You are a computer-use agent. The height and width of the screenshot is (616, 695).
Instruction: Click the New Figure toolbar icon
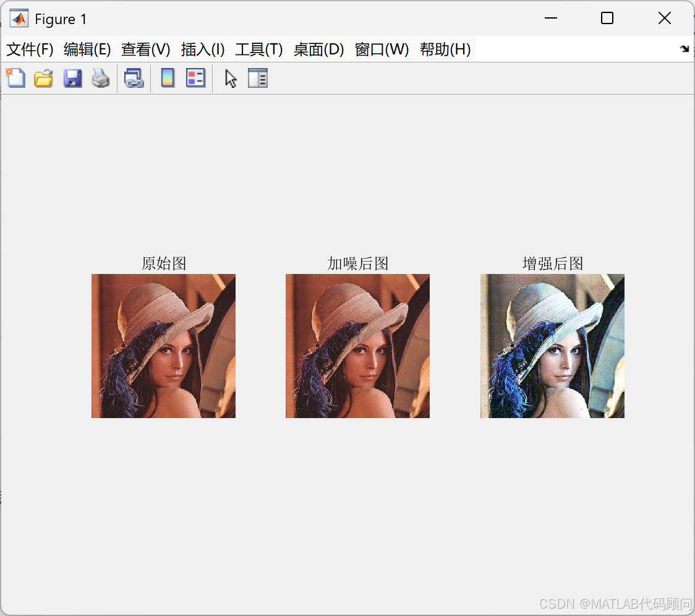click(16, 78)
